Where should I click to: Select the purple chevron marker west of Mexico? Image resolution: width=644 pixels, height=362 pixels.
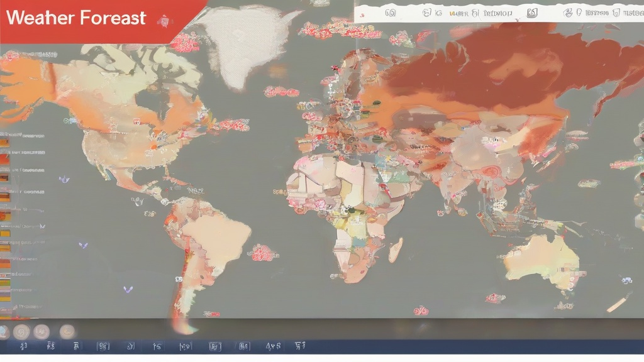click(x=64, y=180)
